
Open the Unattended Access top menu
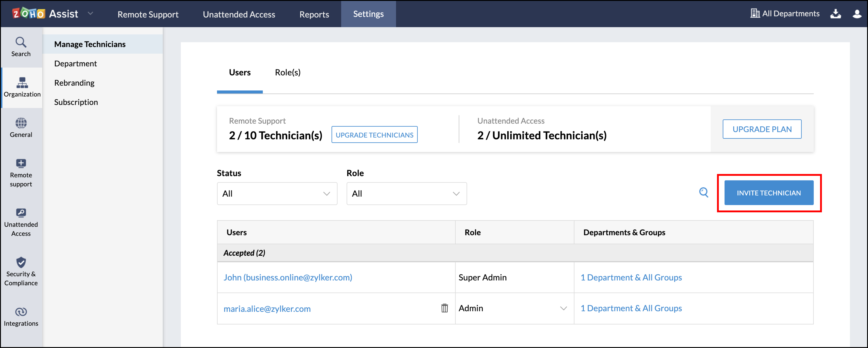239,14
